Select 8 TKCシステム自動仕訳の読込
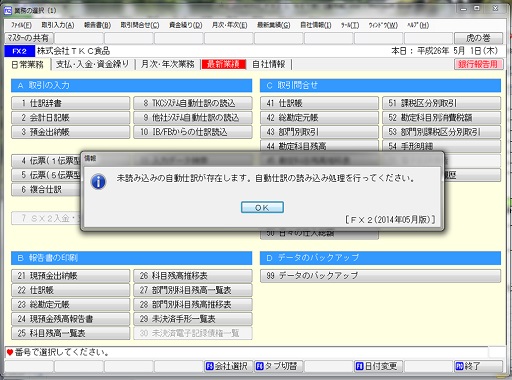Viewport: 512px width, 380px height. (193, 103)
